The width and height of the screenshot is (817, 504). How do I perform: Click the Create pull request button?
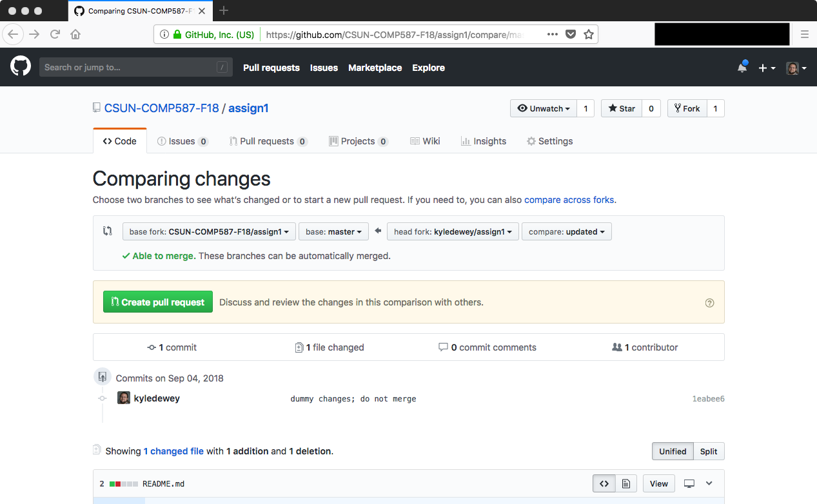coord(158,302)
